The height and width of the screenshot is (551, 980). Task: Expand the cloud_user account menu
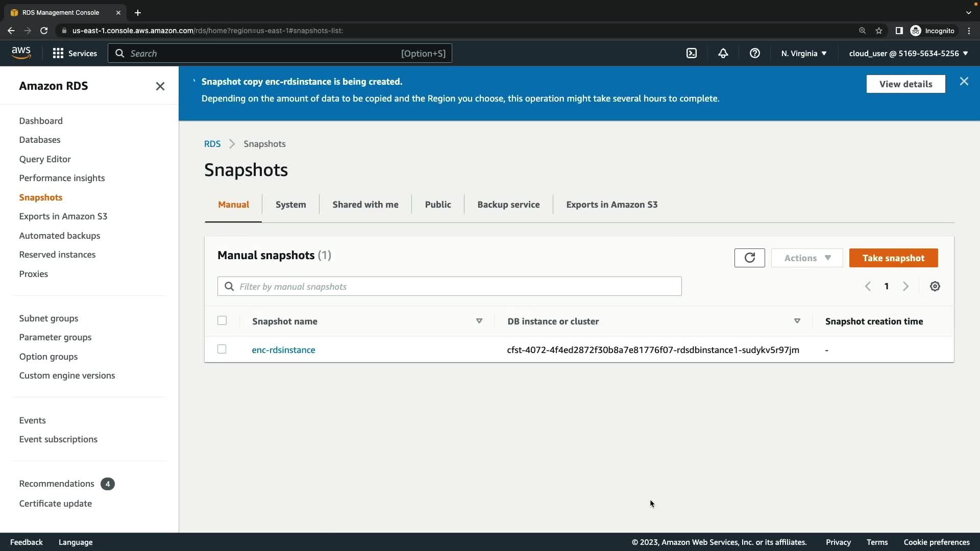point(908,53)
